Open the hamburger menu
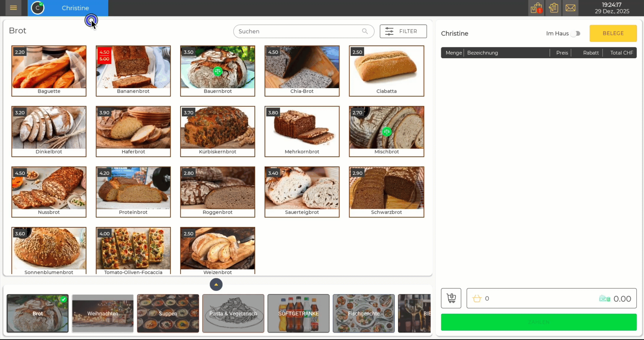Screen dimensions: 644x340 tap(13, 8)
